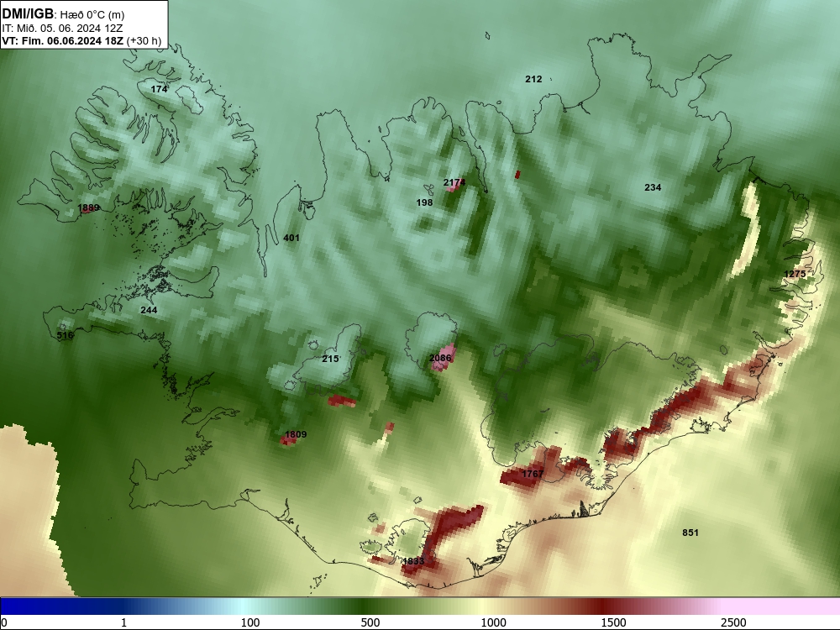Click the 1500 tick on the color scale
The width and height of the screenshot is (840, 630).
[x=613, y=622]
